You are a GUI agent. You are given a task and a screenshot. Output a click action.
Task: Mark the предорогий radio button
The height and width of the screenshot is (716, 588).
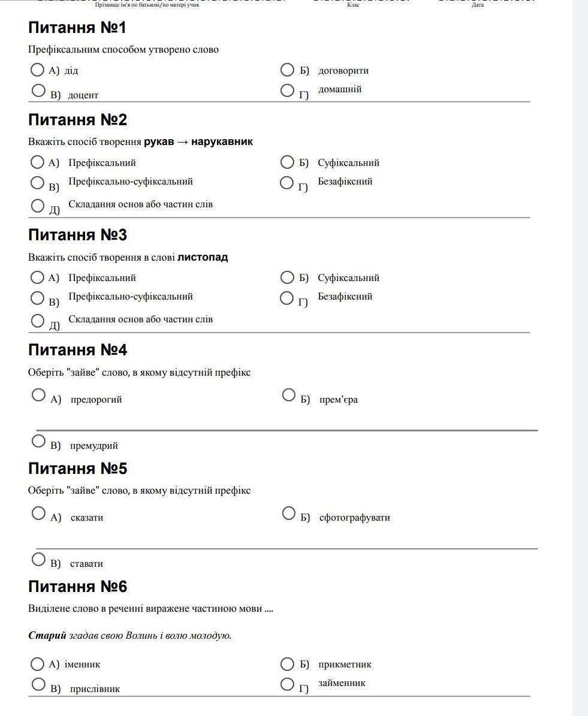pos(38,394)
